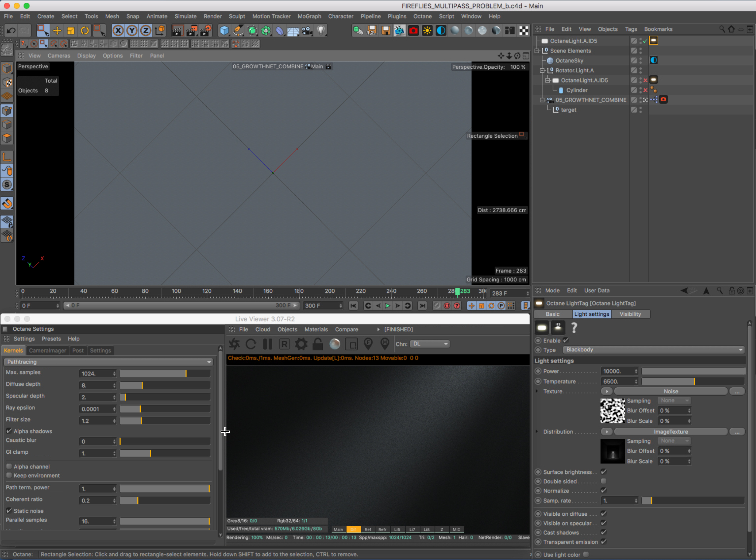This screenshot has height=560, width=756.
Task: Open the Pathtracing kernel dropdown
Action: point(108,362)
